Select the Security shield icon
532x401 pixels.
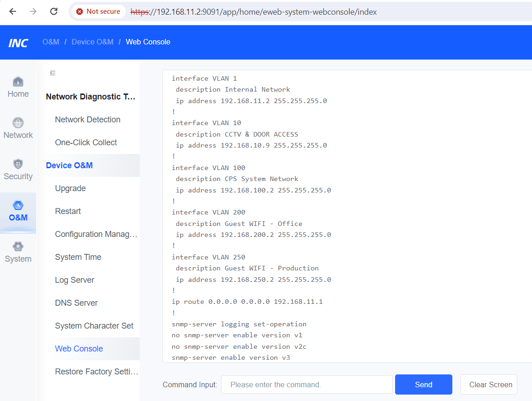click(x=18, y=164)
